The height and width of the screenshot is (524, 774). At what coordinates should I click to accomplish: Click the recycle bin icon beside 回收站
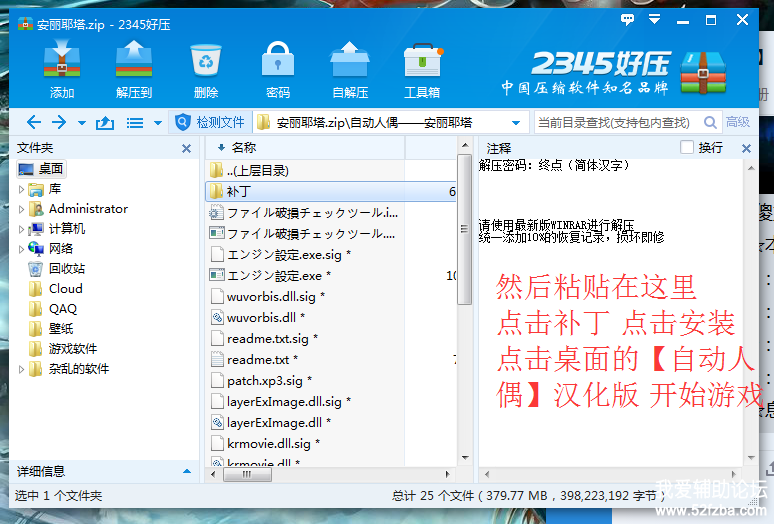pyautogui.click(x=36, y=269)
